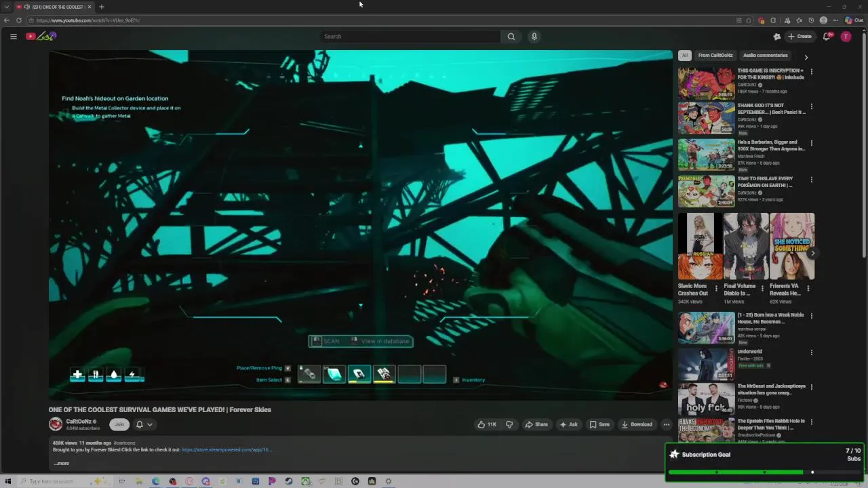
Task: Download the video
Action: point(637,424)
